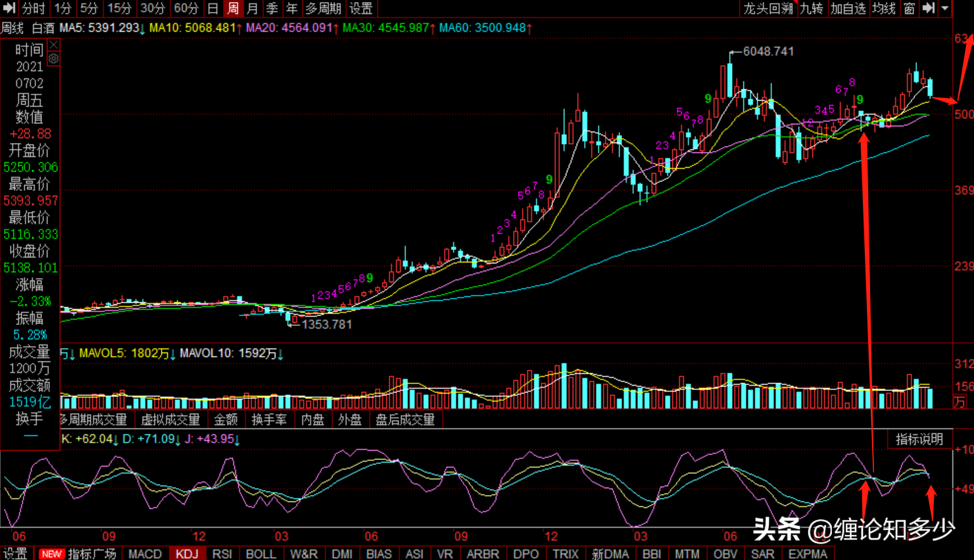Open the 指标说明 indicator description
The image size is (974, 560).
click(919, 439)
